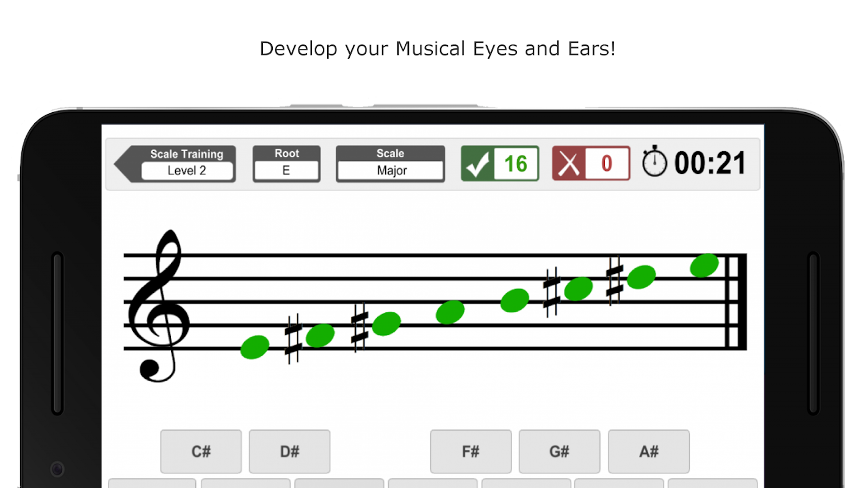
Task: Click the first green note on the staff
Action: (255, 347)
